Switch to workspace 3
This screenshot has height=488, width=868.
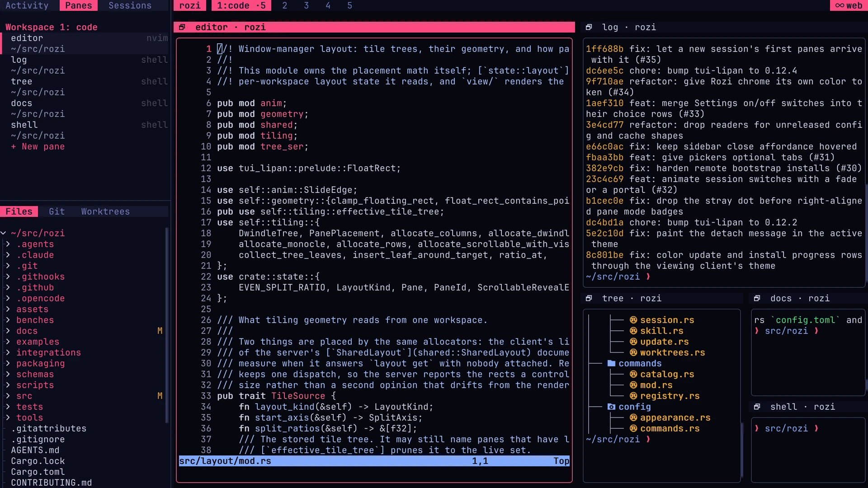[x=307, y=5]
